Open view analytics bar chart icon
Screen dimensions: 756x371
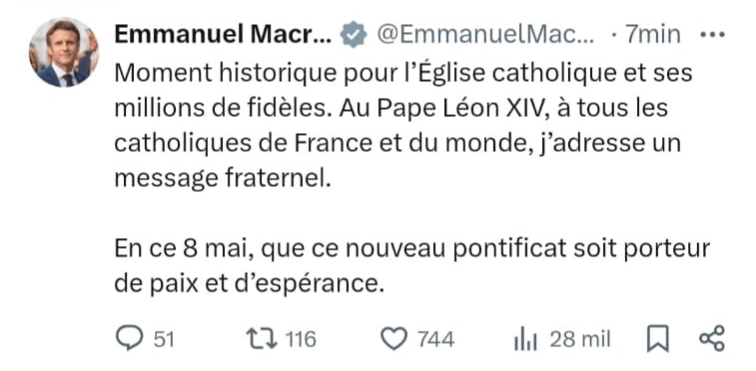pyautogui.click(x=526, y=339)
